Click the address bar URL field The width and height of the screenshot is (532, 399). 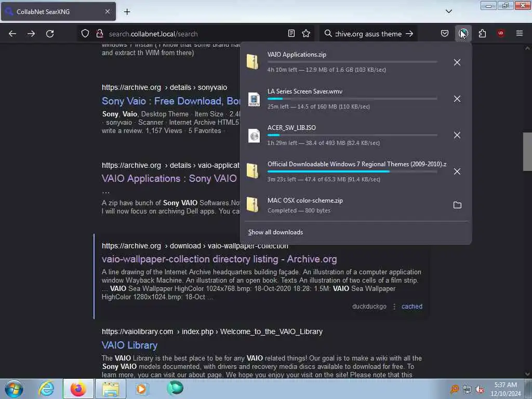pos(195,34)
